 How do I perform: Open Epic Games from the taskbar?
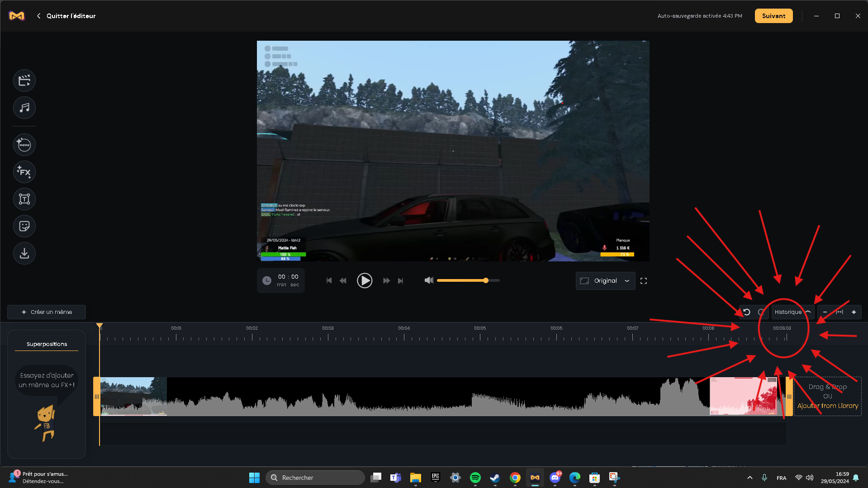tap(436, 478)
